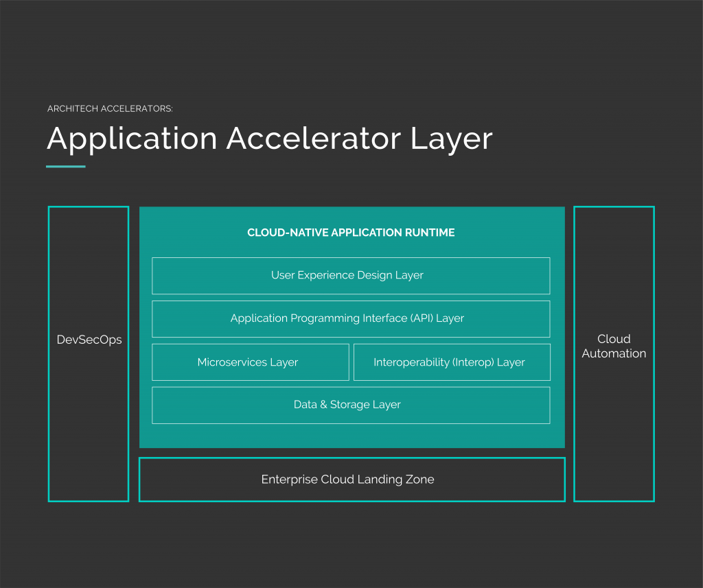
Task: Click the Interoperability (Interop) Layer block
Action: pos(452,362)
